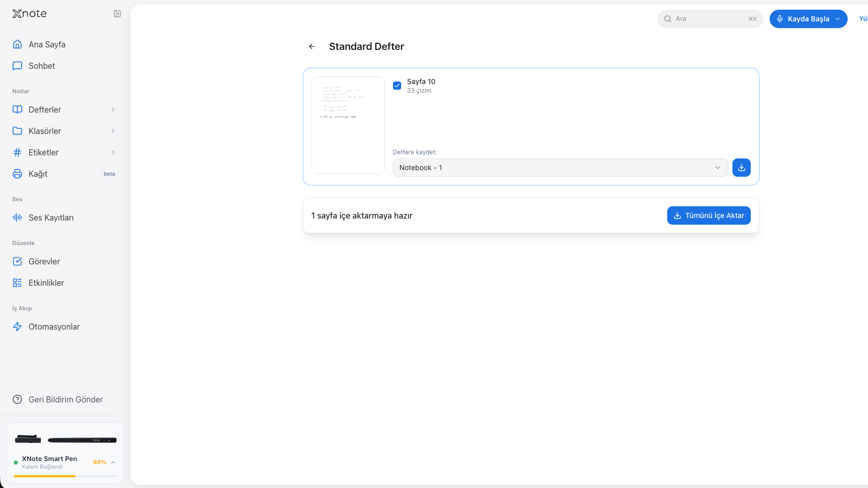868x488 pixels.
Task: Open Kağıt printer icon
Action: tap(17, 174)
